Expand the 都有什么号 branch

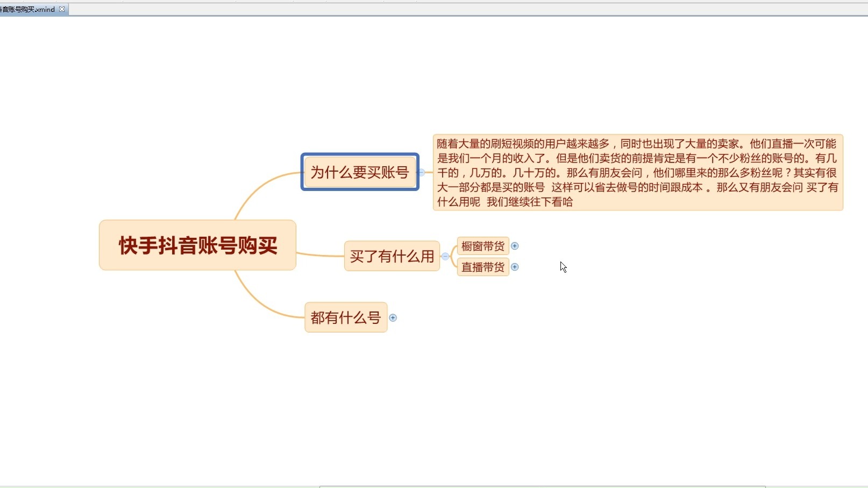393,317
